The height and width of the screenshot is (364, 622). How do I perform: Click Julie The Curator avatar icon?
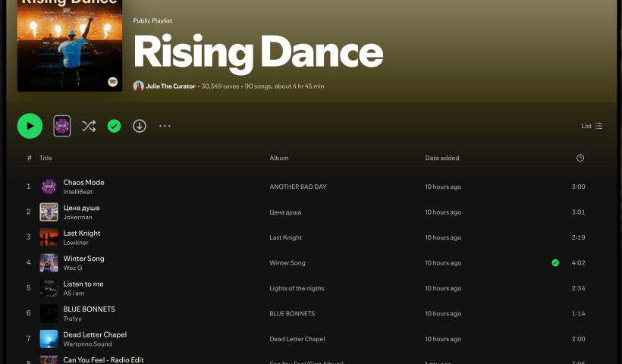[x=138, y=86]
